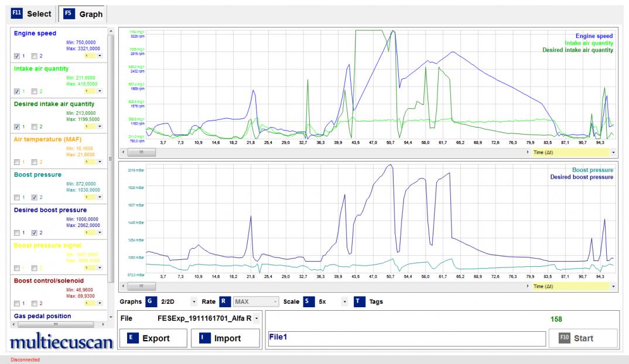
Task: Click the S shortcut icon beside Scale
Action: pos(307,301)
